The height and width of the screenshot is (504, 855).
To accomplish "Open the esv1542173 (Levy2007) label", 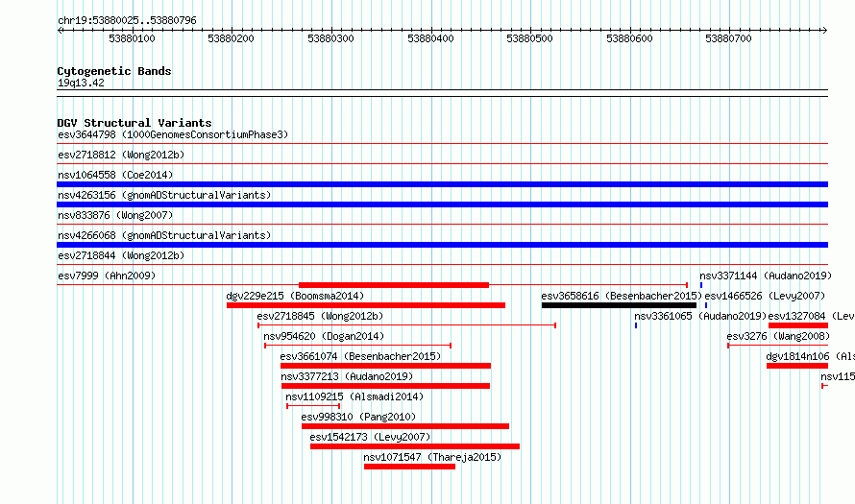I will pyautogui.click(x=370, y=437).
